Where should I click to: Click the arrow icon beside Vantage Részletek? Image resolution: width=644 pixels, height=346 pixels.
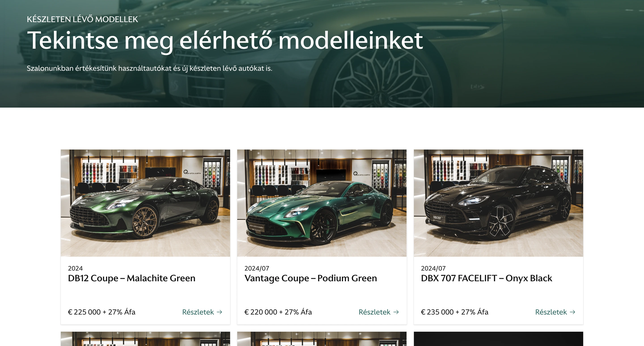click(396, 312)
